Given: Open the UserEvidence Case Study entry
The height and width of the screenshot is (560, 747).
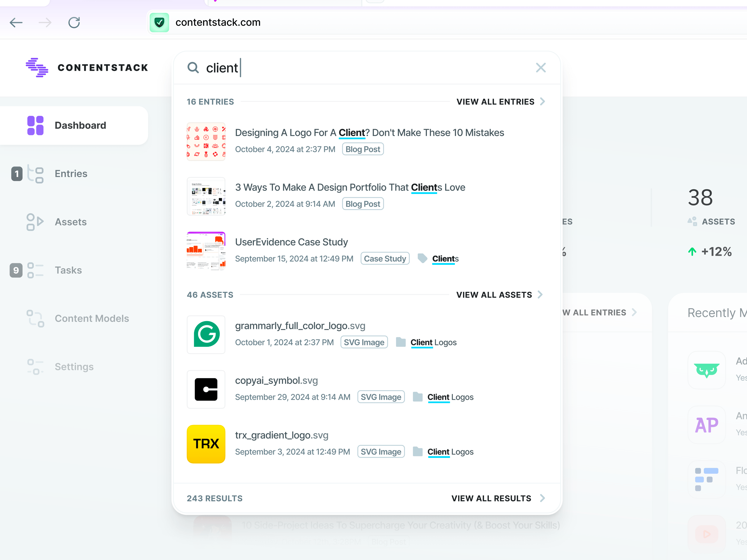Looking at the screenshot, I should pyautogui.click(x=292, y=242).
